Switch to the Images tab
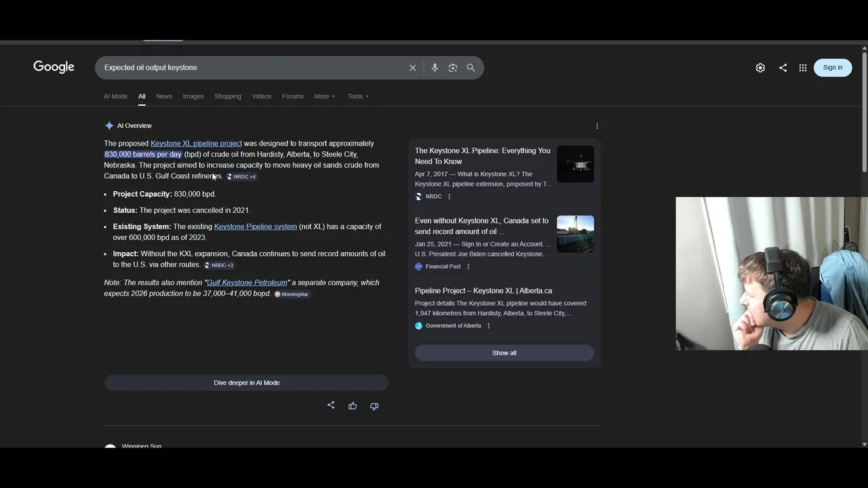 pos(193,96)
